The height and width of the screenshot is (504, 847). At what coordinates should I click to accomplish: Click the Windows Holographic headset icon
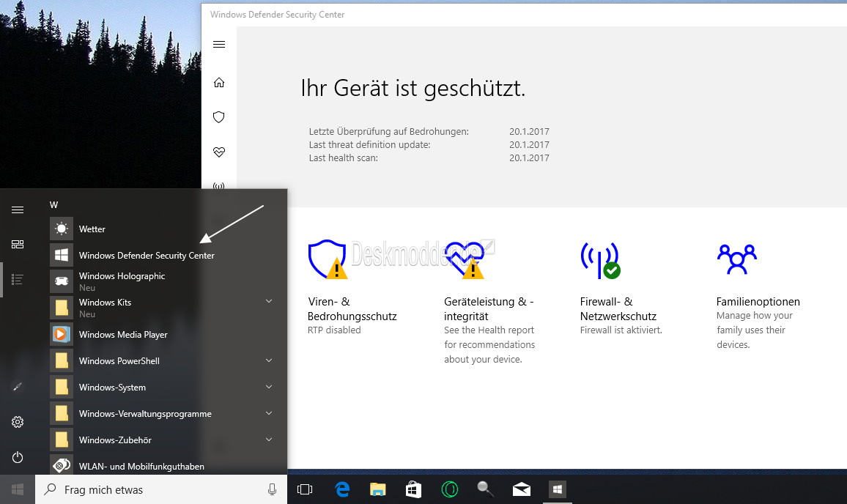pyautogui.click(x=62, y=281)
